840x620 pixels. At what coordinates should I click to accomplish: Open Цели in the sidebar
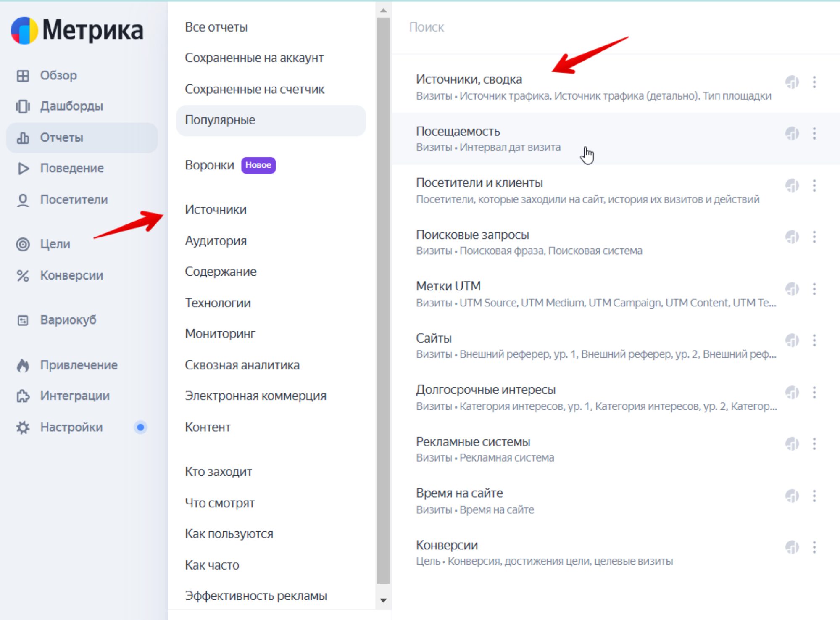tap(43, 244)
